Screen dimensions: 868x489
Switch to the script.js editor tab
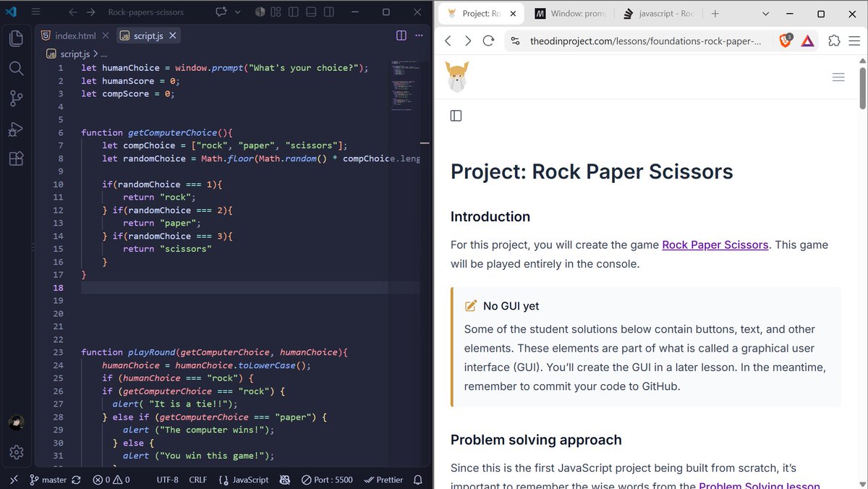149,35
